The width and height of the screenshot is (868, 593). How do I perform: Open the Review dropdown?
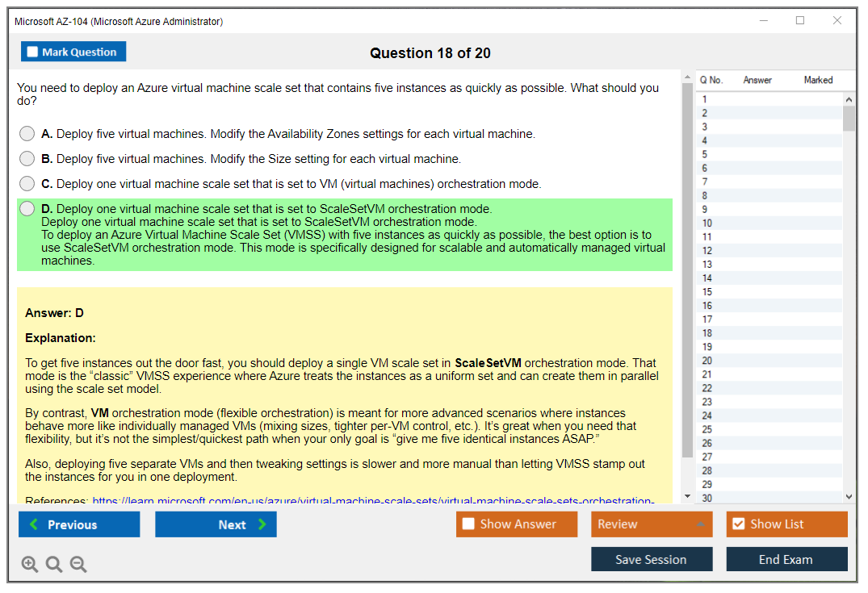click(x=652, y=524)
